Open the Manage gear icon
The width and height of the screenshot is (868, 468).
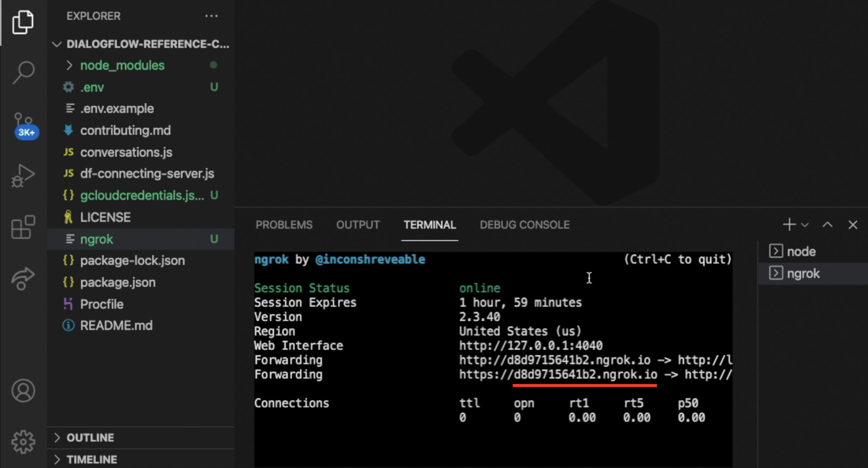point(23,442)
